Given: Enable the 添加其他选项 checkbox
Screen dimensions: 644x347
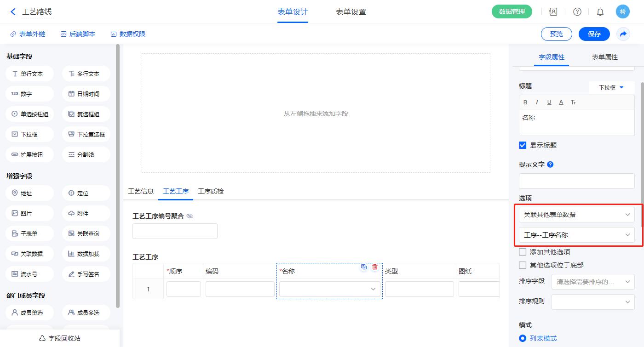Looking at the screenshot, I should (523, 252).
